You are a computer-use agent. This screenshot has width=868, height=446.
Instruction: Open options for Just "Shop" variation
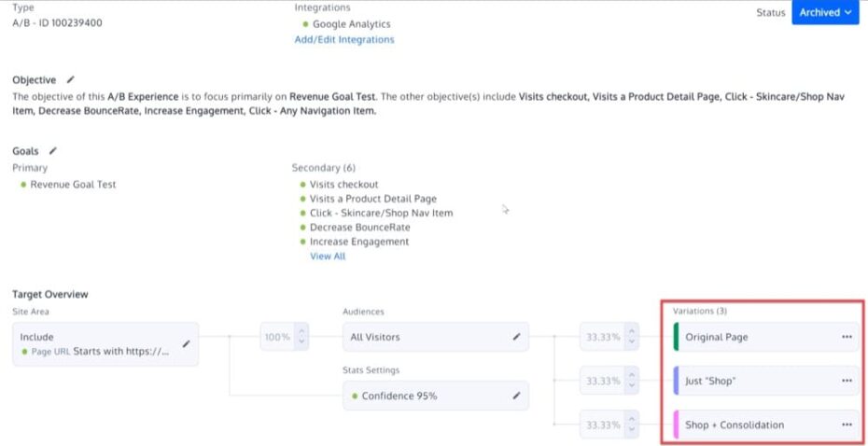click(847, 381)
